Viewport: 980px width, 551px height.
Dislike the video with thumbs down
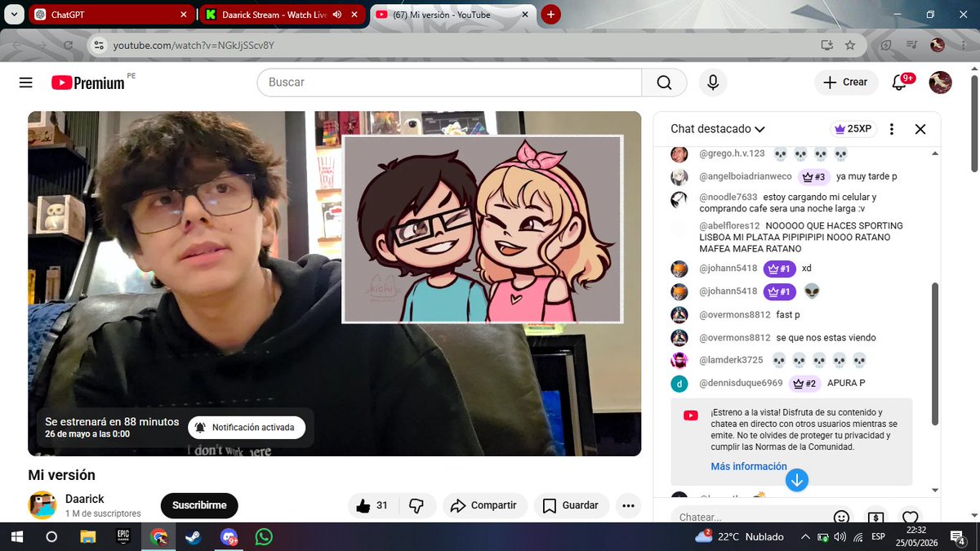416,505
